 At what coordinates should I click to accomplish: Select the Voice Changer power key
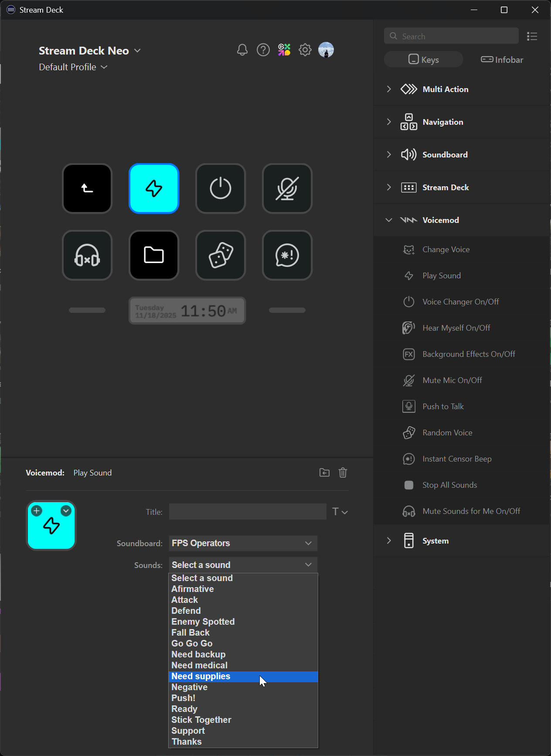(221, 188)
